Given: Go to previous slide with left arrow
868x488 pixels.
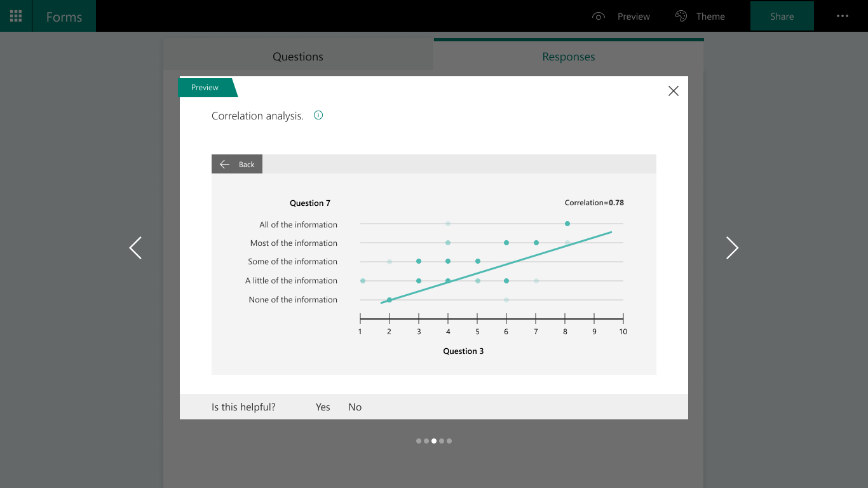Looking at the screenshot, I should click(135, 248).
